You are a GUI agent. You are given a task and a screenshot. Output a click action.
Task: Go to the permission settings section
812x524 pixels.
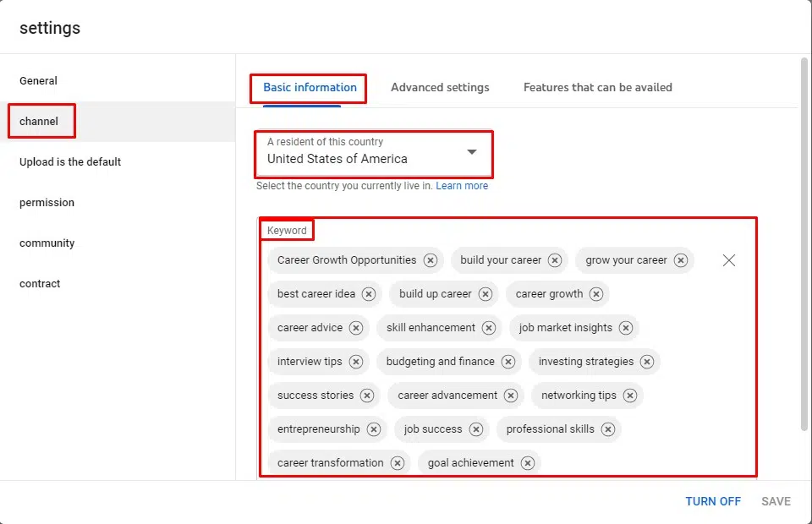coord(47,203)
